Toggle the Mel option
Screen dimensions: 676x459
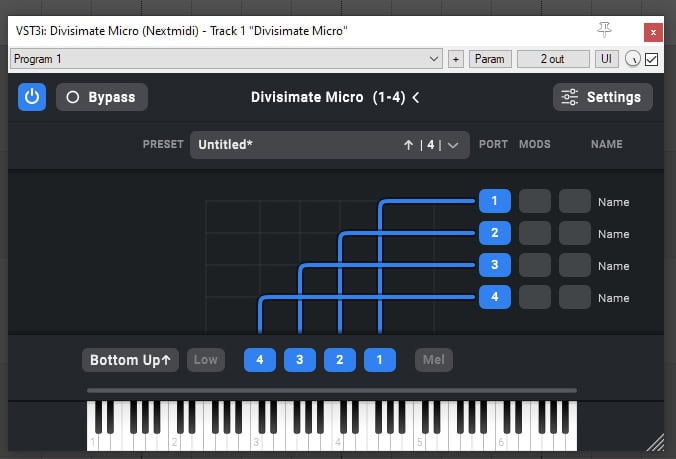coord(434,360)
